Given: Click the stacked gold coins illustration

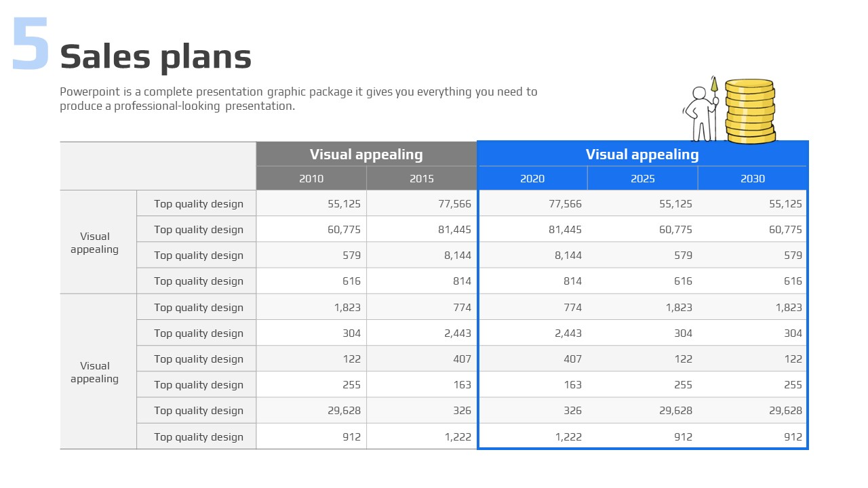Looking at the screenshot, I should [750, 111].
